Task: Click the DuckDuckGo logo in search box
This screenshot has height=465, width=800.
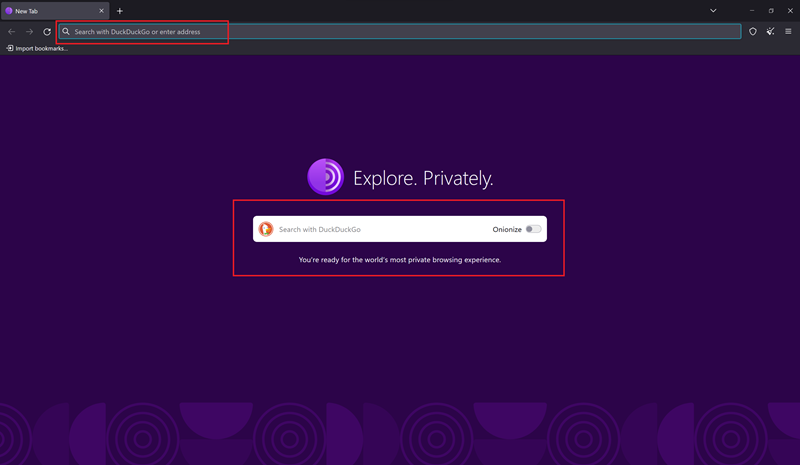Action: pos(266,229)
